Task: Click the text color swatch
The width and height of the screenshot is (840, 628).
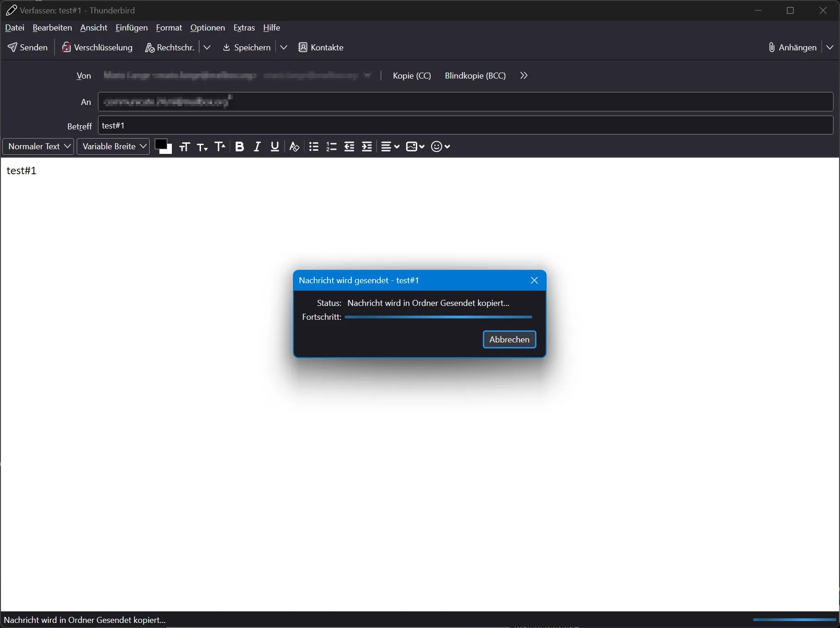Action: [x=160, y=144]
